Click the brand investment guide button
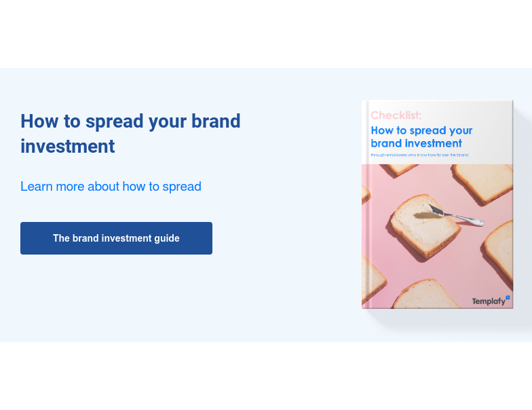This screenshot has height=410, width=532. [x=116, y=238]
